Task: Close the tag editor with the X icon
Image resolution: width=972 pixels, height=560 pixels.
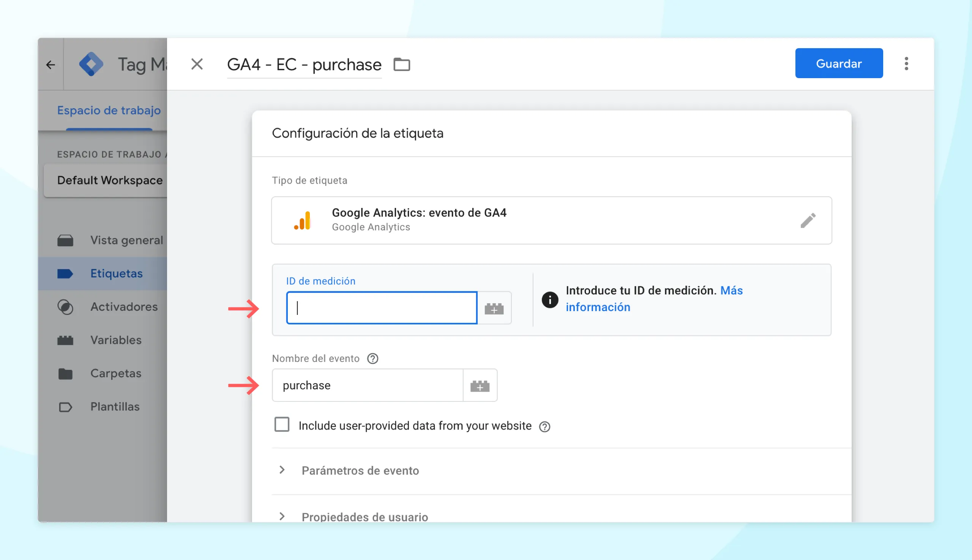Action: click(x=197, y=64)
